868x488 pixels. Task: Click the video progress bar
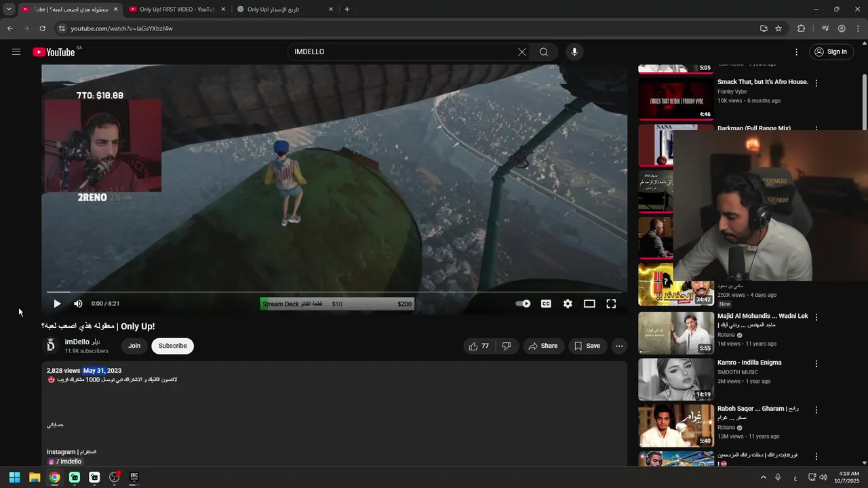tap(334, 292)
